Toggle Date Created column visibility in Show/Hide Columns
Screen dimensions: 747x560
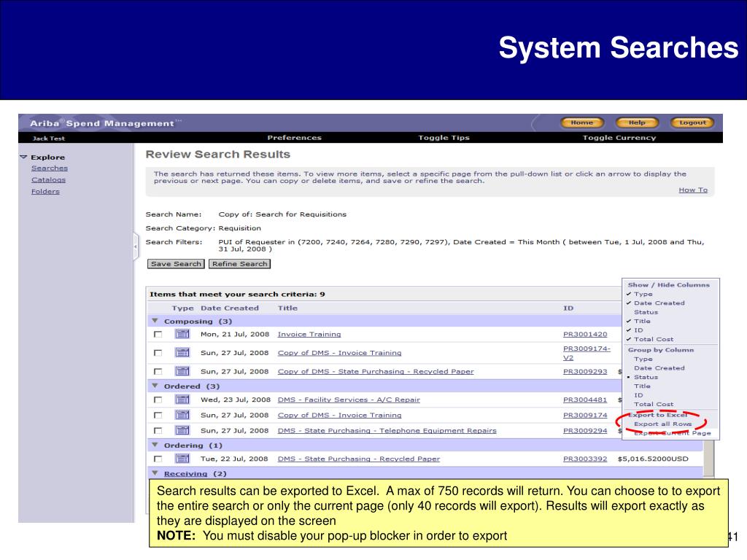659,303
